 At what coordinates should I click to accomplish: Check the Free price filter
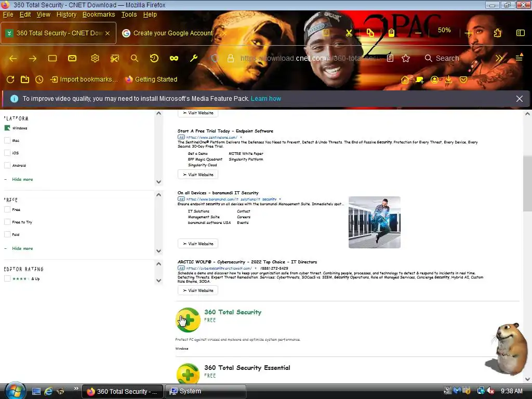[x=7, y=210]
